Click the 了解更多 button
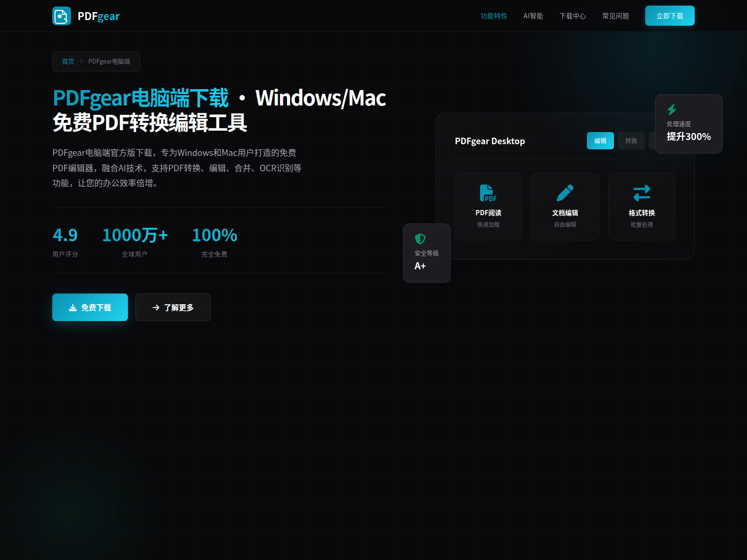Image resolution: width=747 pixels, height=560 pixels. pyautogui.click(x=173, y=307)
